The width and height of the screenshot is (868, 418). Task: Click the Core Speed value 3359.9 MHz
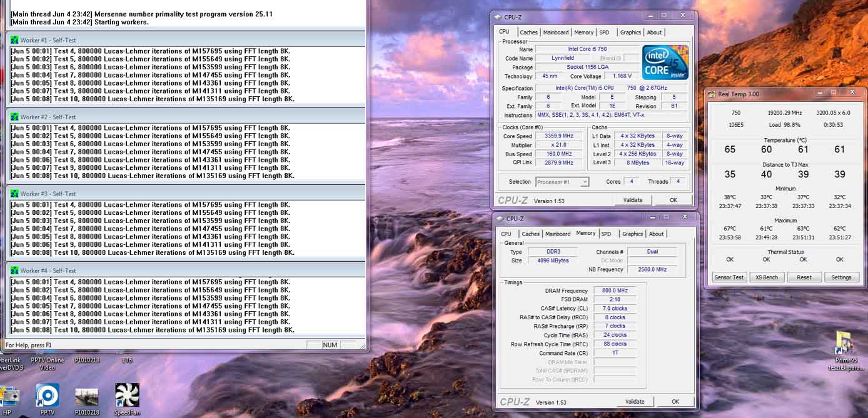pyautogui.click(x=560, y=136)
